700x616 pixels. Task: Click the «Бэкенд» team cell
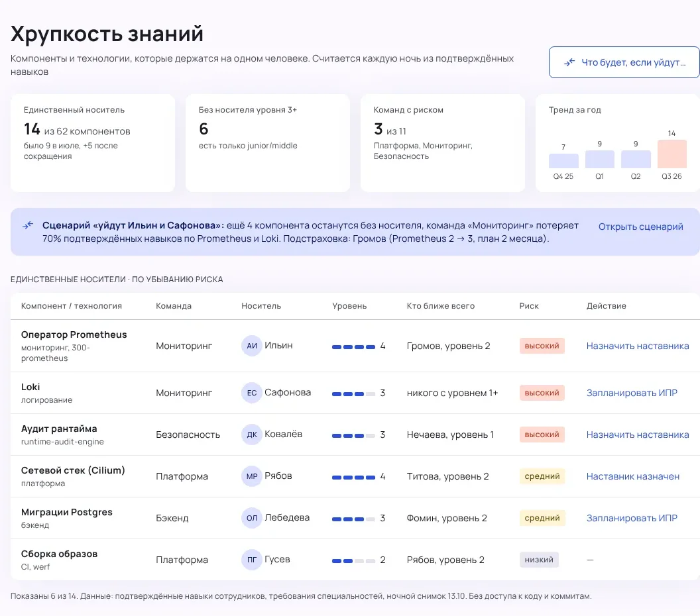172,519
